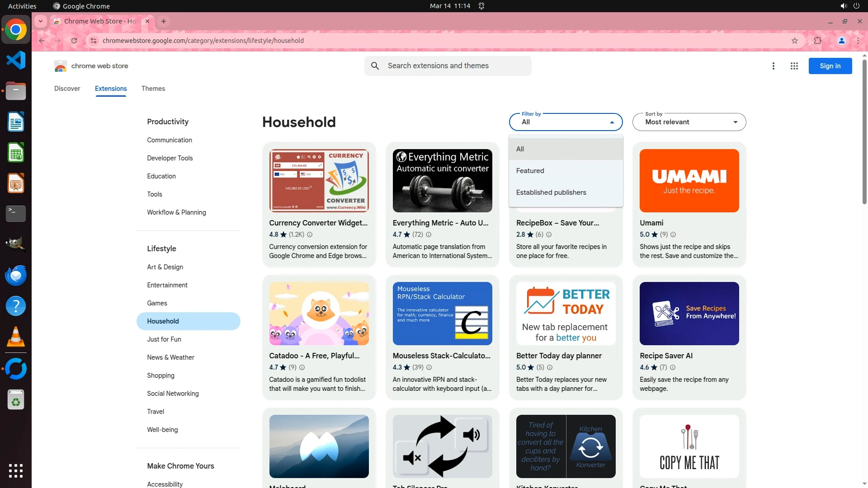The image size is (868, 488).
Task: Go to the Discover tab
Action: click(67, 89)
